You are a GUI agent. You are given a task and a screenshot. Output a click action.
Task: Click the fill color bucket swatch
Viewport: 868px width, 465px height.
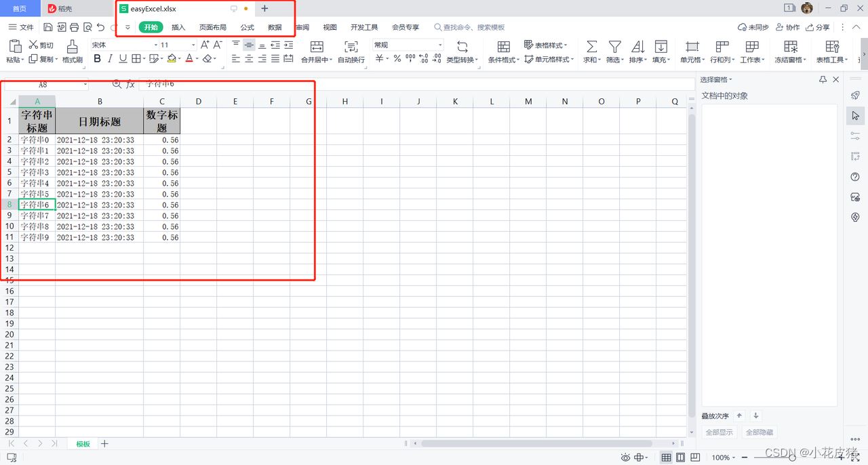click(x=172, y=59)
